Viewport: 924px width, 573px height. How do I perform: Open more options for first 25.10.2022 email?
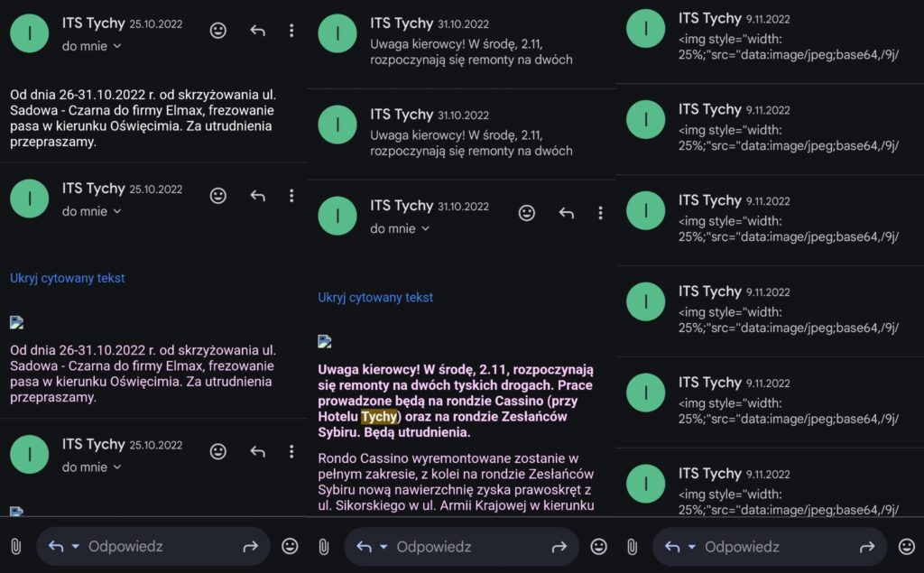(x=291, y=31)
